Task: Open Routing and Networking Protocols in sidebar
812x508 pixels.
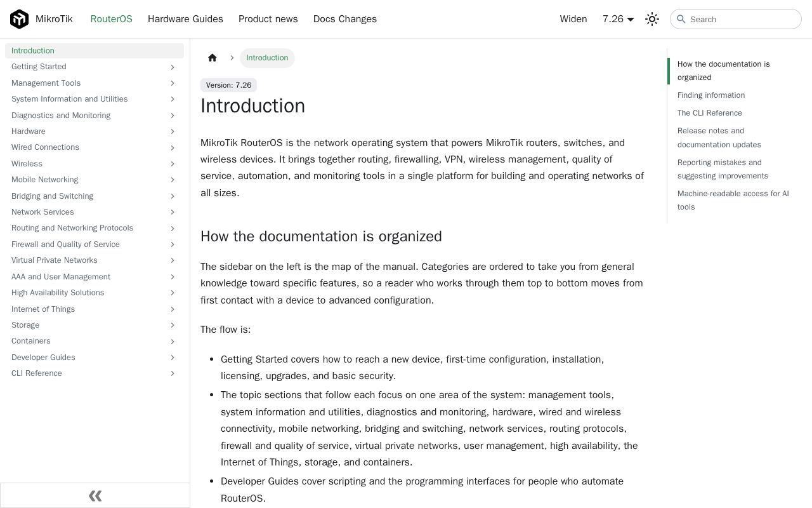Action: tap(72, 228)
